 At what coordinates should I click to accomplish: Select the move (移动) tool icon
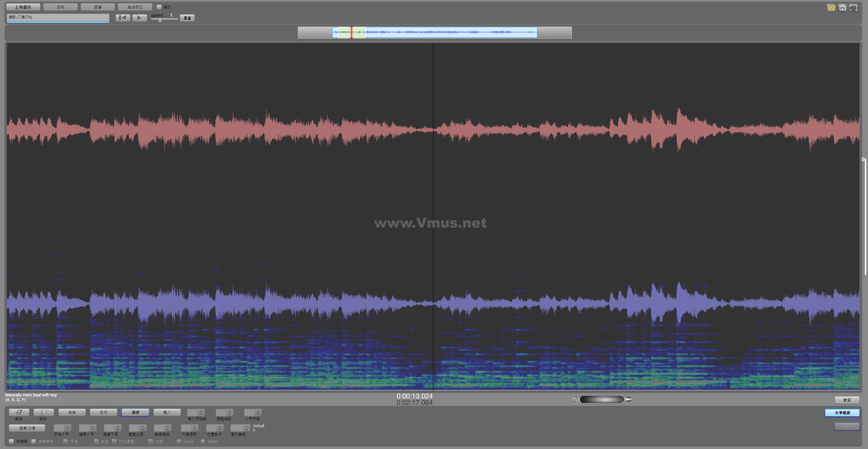(43, 412)
